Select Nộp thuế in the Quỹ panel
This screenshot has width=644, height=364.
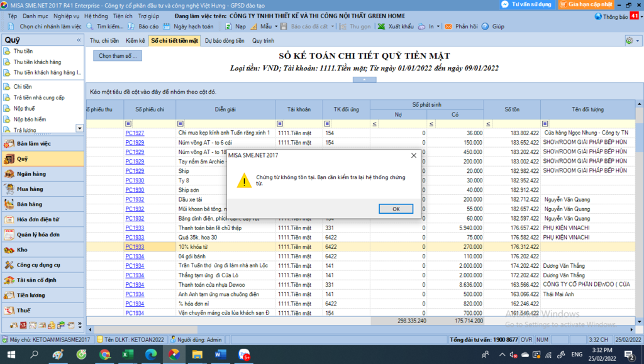coord(25,109)
